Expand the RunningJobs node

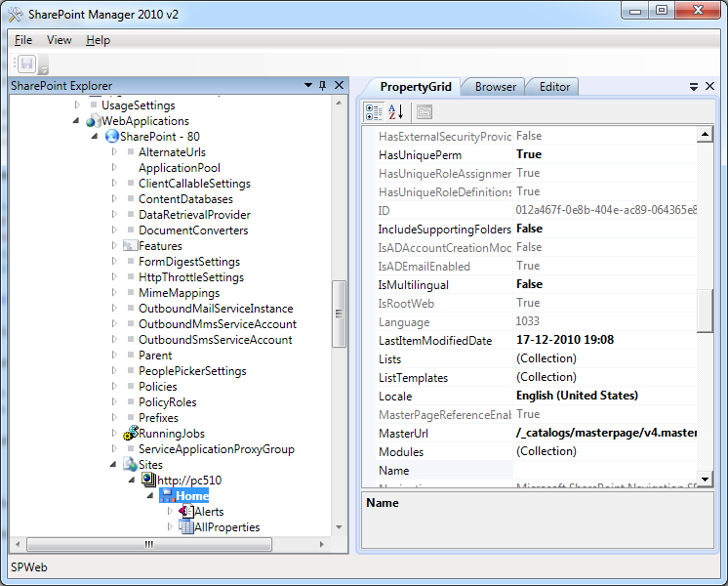point(114,433)
